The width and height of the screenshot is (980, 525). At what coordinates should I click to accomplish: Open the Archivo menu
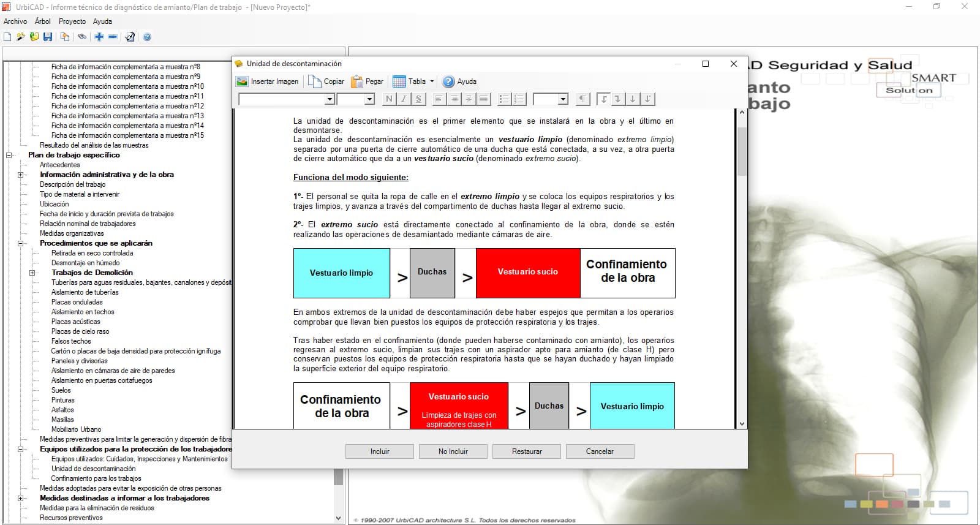(15, 21)
